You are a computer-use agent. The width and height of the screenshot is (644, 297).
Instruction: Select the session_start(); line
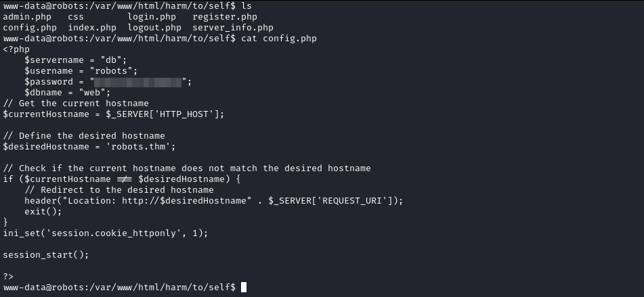[x=46, y=255]
